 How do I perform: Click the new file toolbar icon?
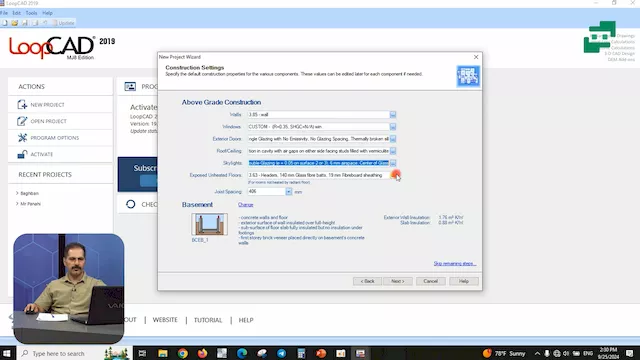coord(5,23)
